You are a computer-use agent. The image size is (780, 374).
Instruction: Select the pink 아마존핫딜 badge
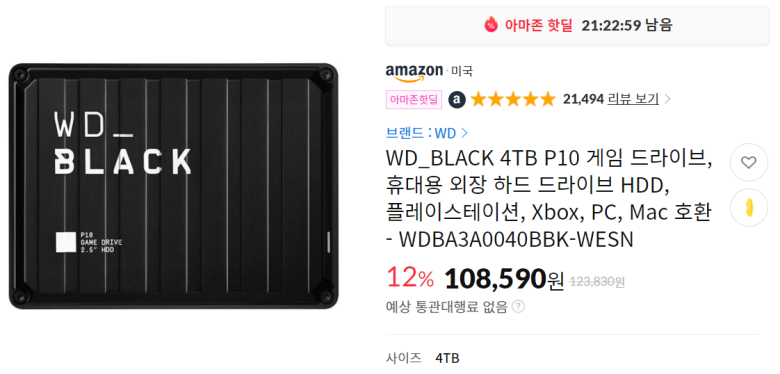coord(414,99)
